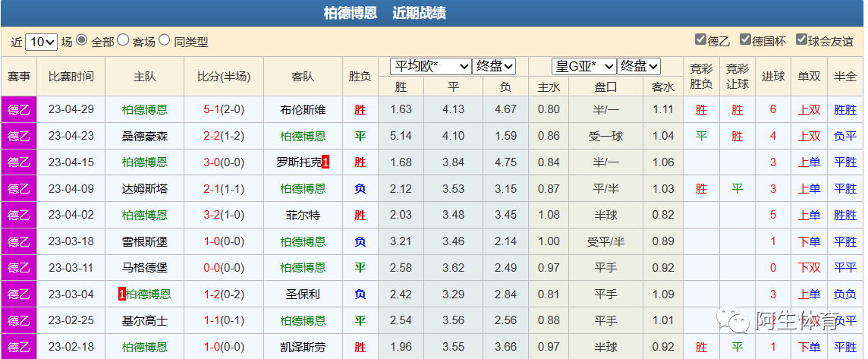Click home team 基尔高士
The image size is (868, 359).
144,321
